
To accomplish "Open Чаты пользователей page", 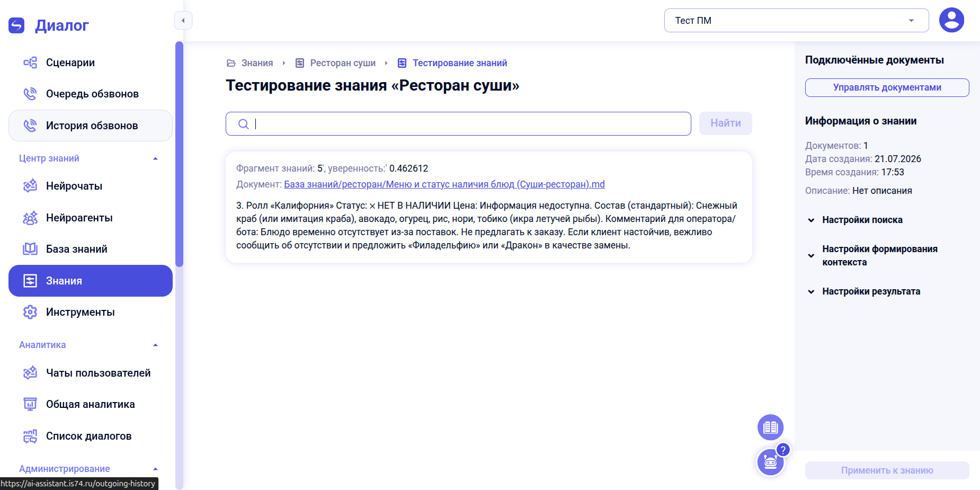I will pos(91,373).
